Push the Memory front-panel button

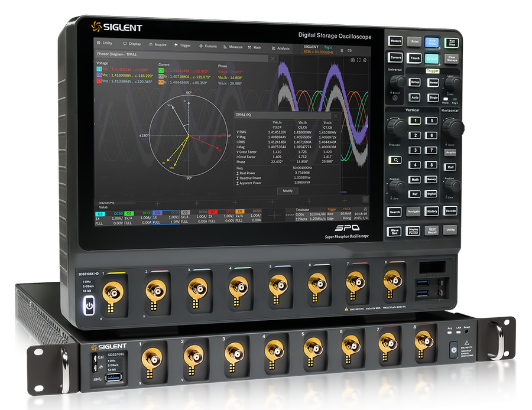(432, 180)
